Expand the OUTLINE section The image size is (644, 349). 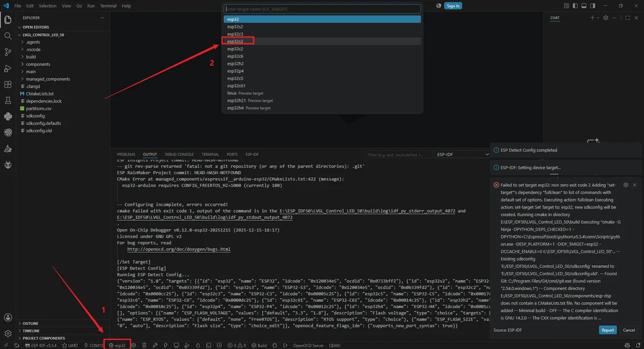tap(31, 324)
